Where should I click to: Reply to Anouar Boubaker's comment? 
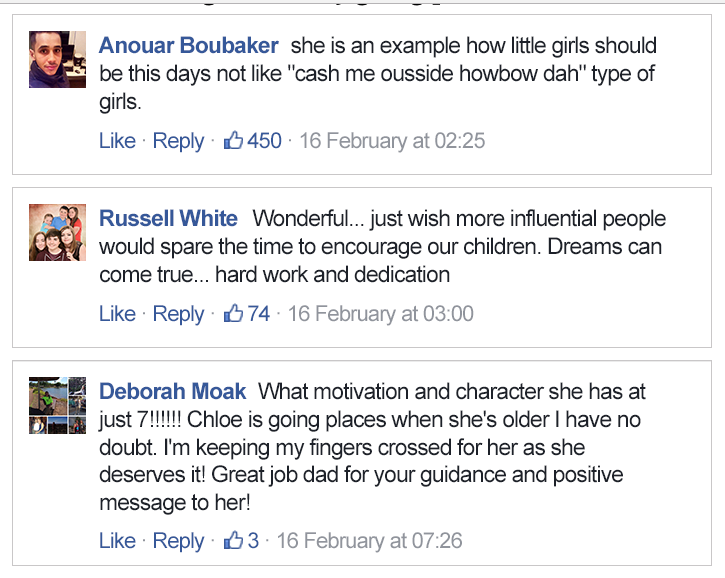[178, 141]
